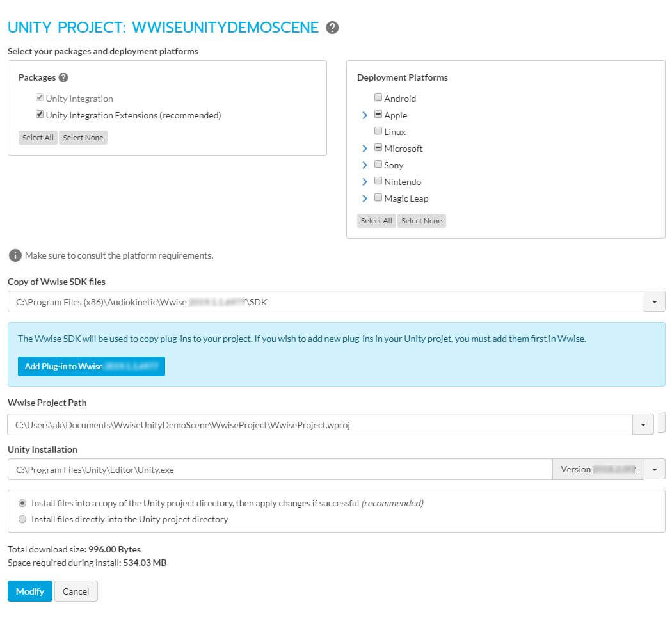Click 'Space required during install' text

pos(87,563)
